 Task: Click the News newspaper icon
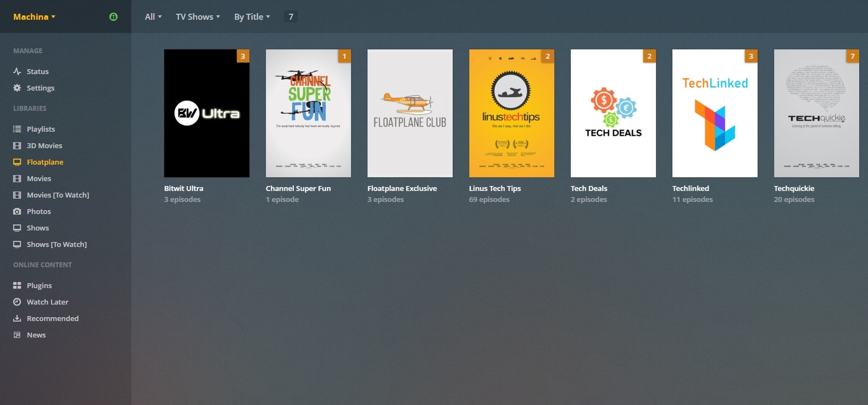click(x=17, y=335)
